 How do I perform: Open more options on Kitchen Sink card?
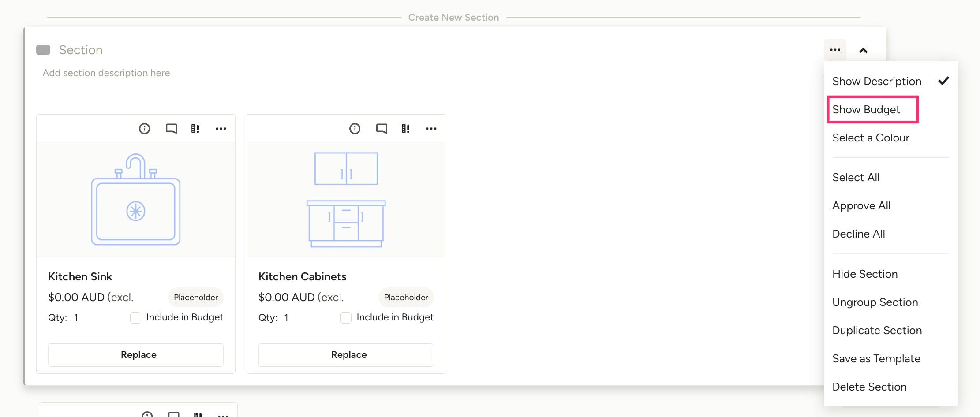coord(221,129)
